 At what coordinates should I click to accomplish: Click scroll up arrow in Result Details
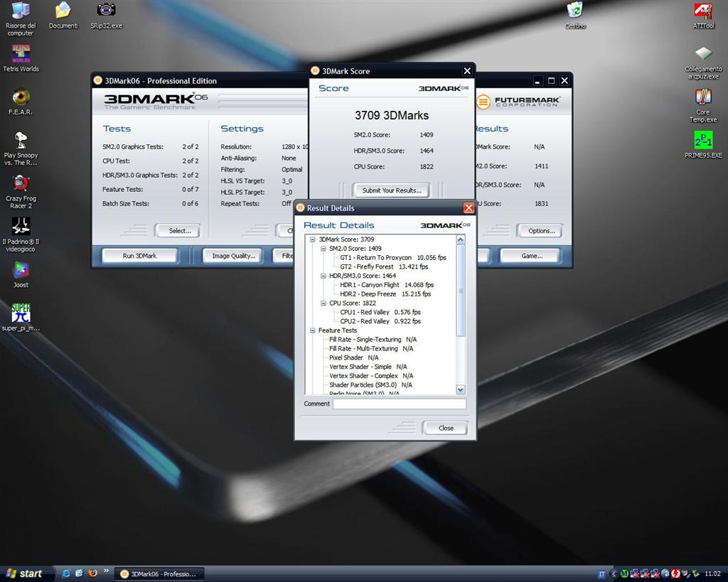point(461,240)
